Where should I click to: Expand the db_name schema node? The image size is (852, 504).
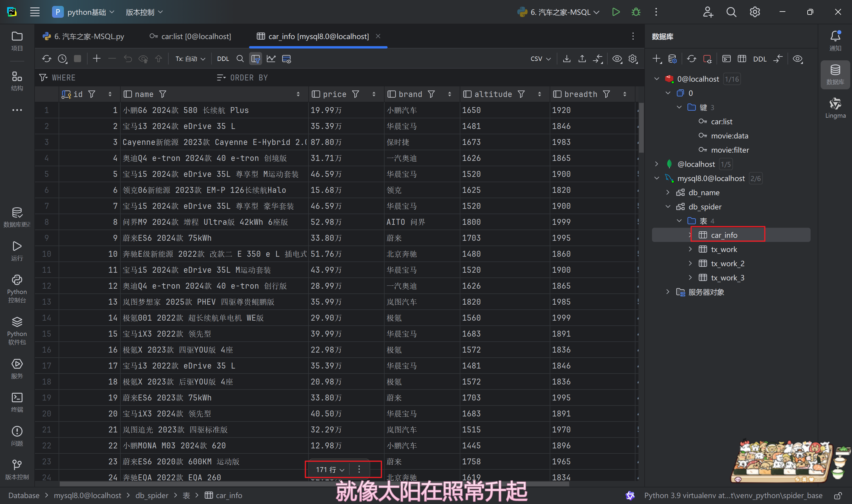pyautogui.click(x=668, y=193)
